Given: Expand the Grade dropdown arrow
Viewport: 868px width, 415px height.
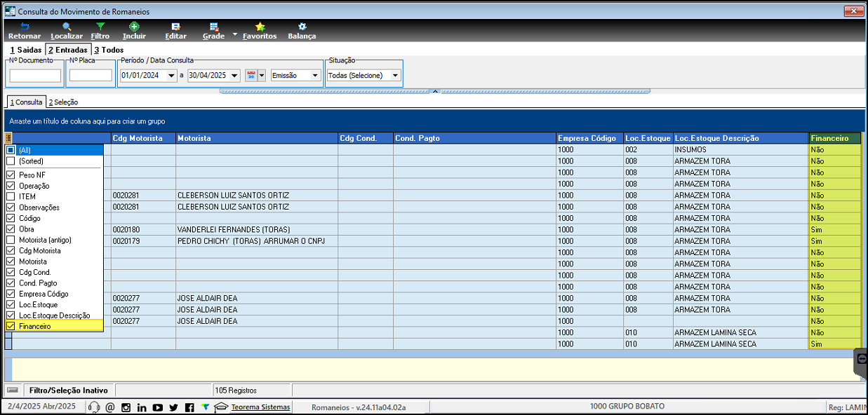Looking at the screenshot, I should 235,34.
